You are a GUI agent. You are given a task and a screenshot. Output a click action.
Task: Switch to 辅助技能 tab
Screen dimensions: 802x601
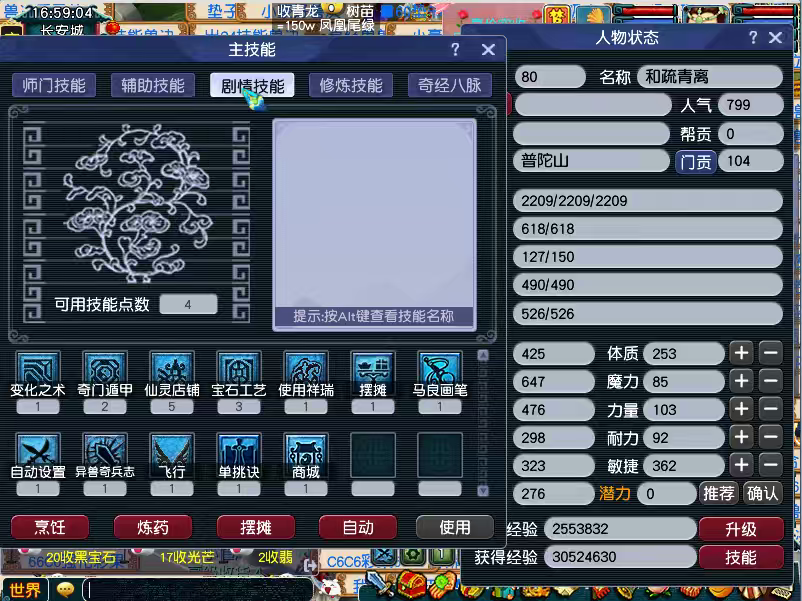(152, 85)
